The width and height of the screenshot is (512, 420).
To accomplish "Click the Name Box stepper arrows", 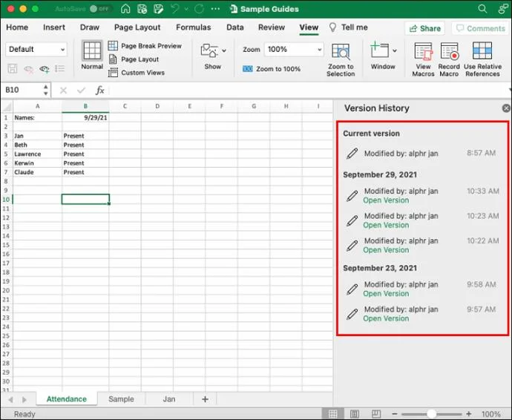I will [x=46, y=90].
